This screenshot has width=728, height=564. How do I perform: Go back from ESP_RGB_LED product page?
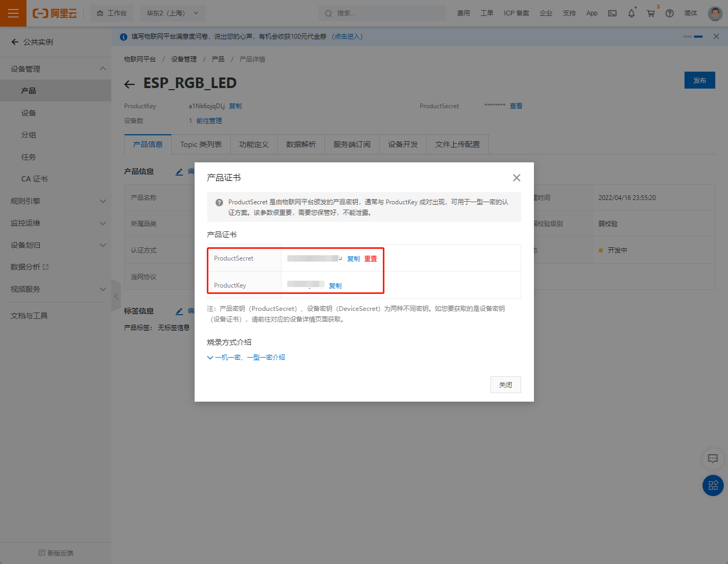[x=129, y=84]
